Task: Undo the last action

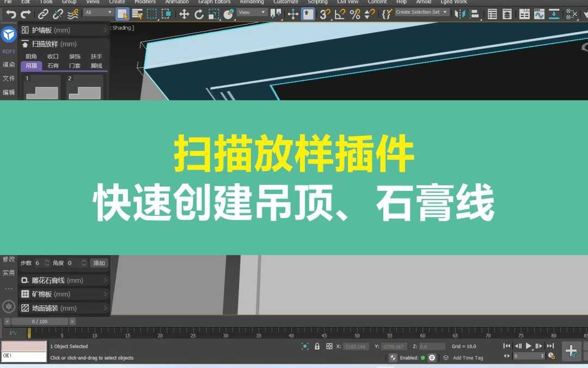Action: (11, 14)
